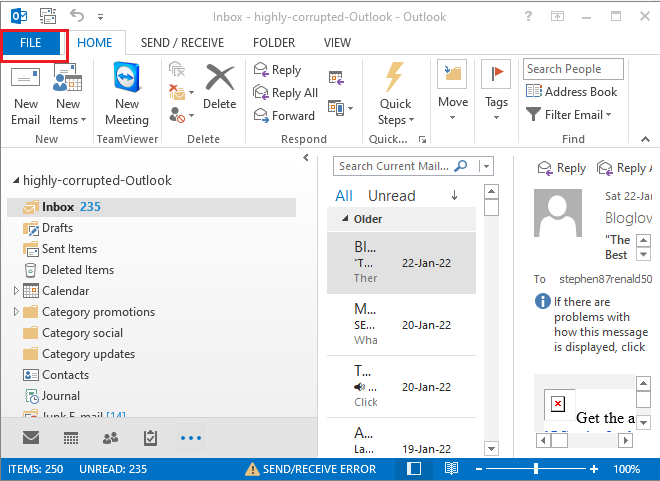Toggle Reading view in status bar
This screenshot has width=660, height=481.
click(451, 469)
